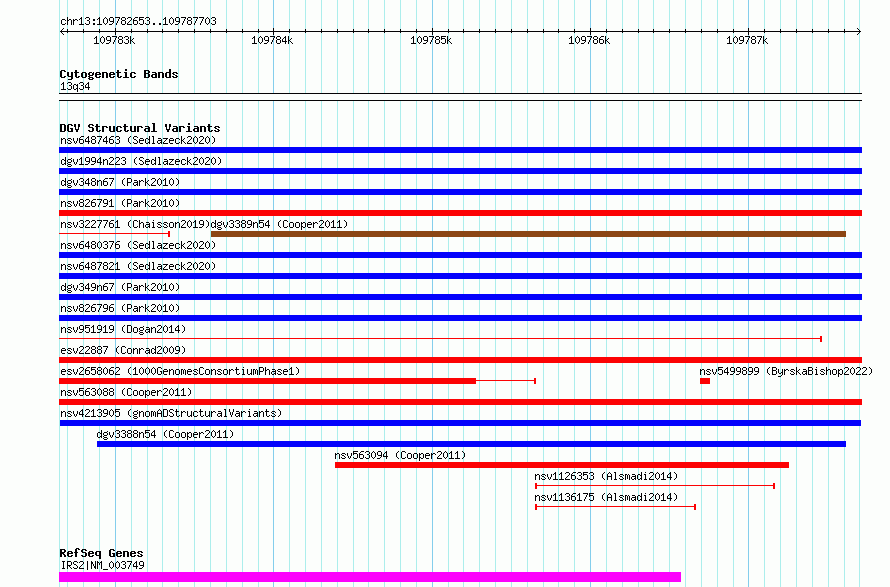This screenshot has height=587, width=890.
Task: Click the nsv1136175 (Alsmadi2014) label
Action: 606,497
